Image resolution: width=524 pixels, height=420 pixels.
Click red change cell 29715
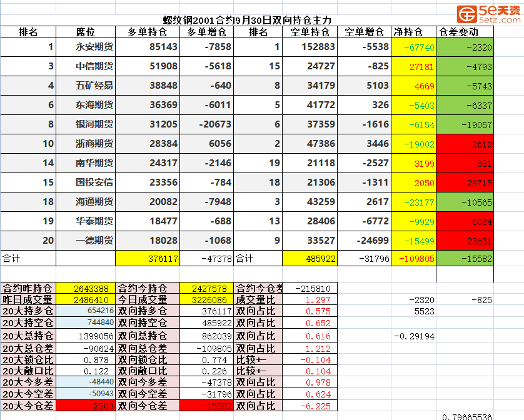pos(465,182)
